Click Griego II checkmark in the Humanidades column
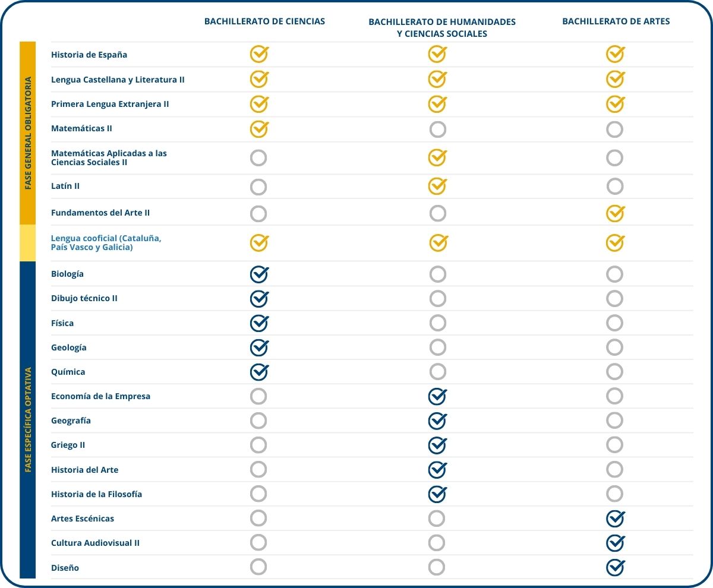The height and width of the screenshot is (588, 713). click(x=437, y=445)
